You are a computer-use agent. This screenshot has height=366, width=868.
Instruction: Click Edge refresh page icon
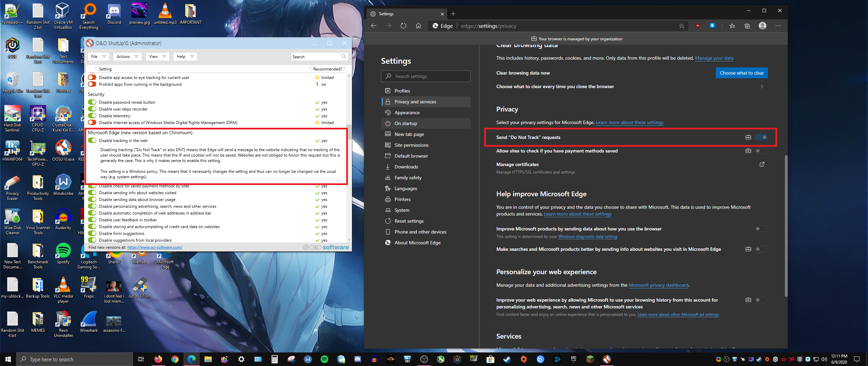pyautogui.click(x=403, y=26)
